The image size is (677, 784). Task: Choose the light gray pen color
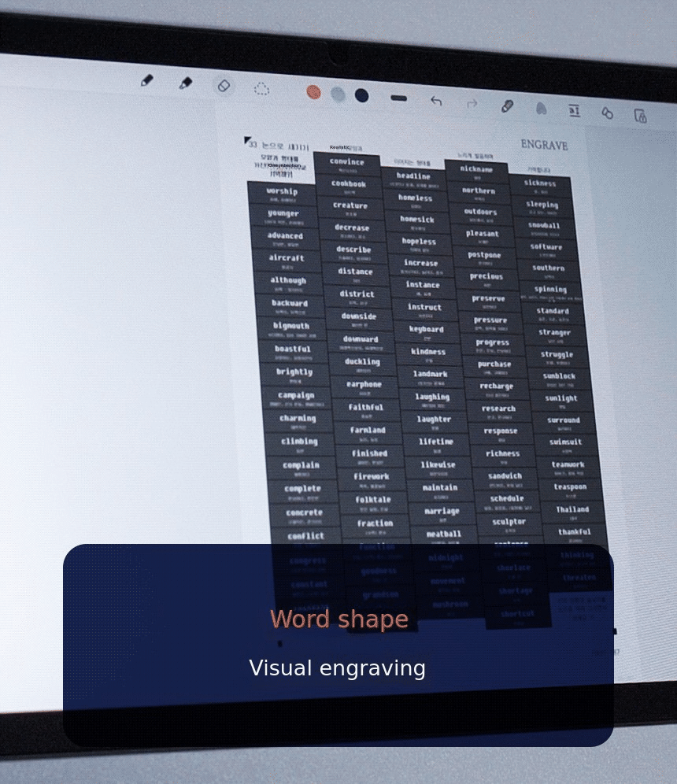(338, 94)
